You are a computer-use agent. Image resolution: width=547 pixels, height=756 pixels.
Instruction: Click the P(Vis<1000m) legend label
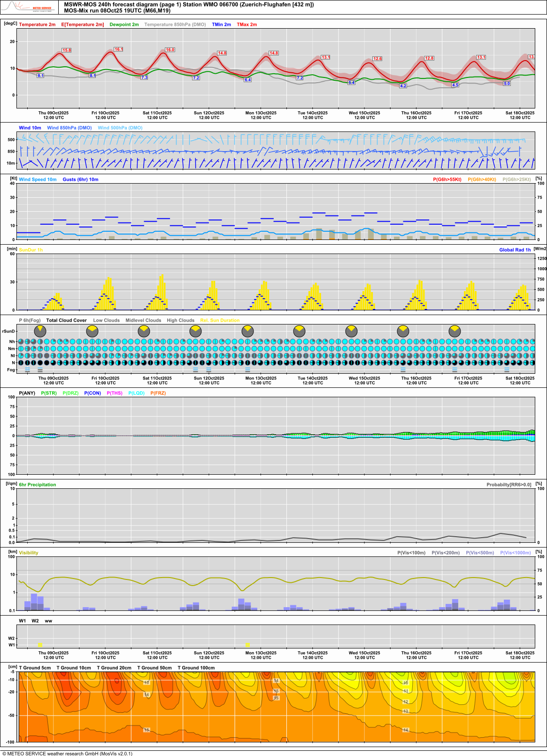point(515,553)
